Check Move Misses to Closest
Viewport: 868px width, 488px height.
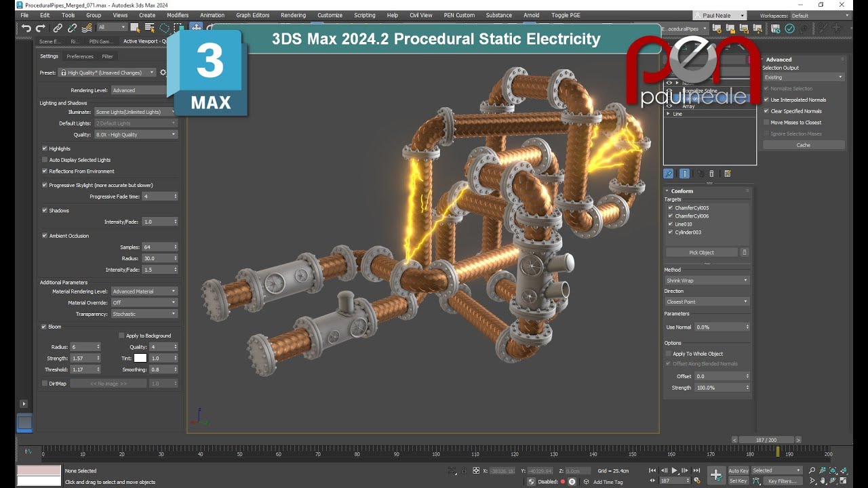[x=766, y=123]
